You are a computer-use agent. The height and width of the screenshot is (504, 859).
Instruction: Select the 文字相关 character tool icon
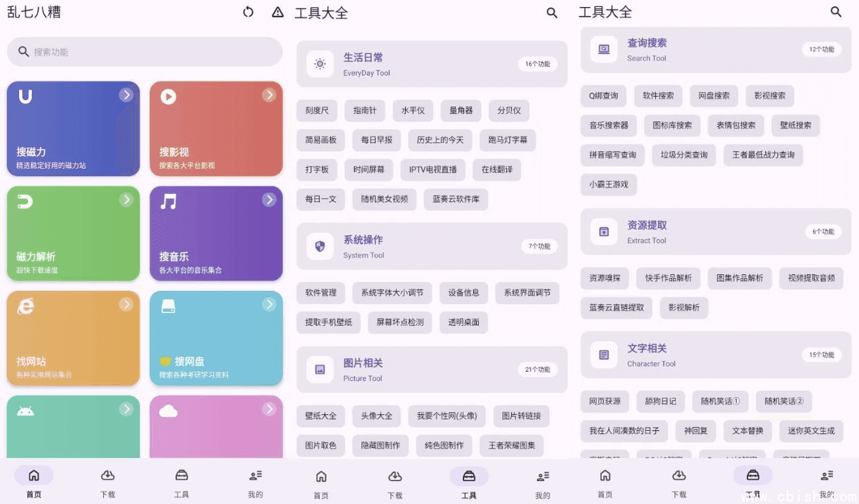point(604,354)
